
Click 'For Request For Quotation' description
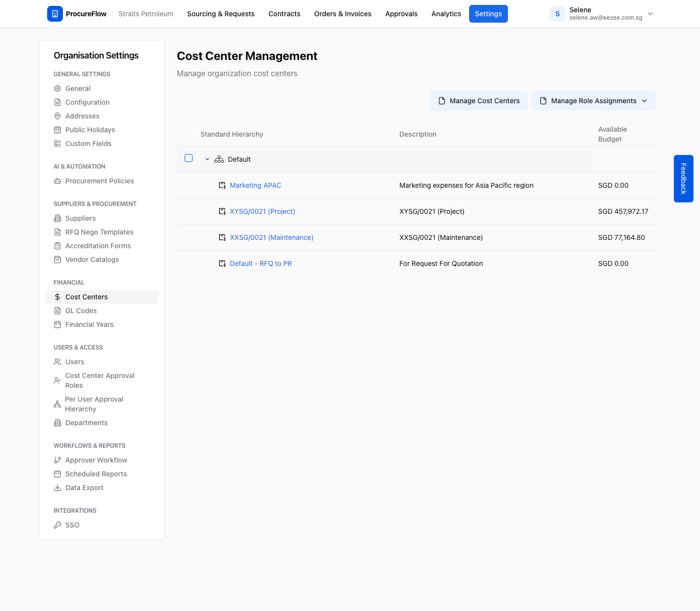click(441, 263)
